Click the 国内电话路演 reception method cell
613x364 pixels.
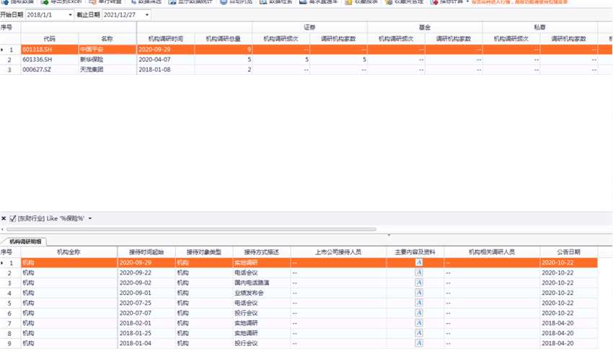[262, 283]
